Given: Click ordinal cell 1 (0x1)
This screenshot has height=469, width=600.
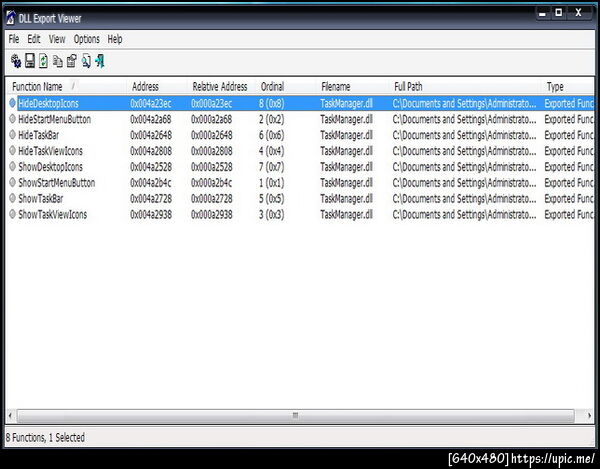Looking at the screenshot, I should (x=271, y=183).
